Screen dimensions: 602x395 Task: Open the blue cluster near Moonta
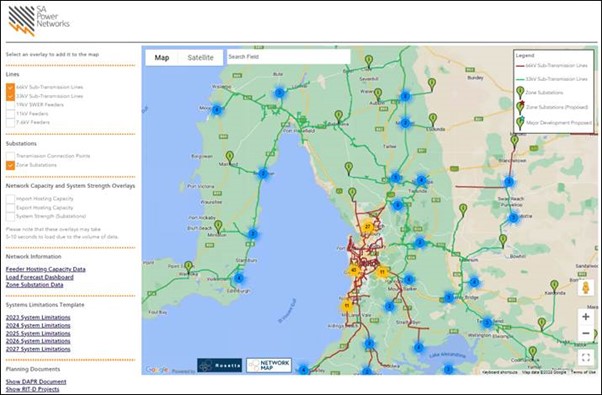click(217, 110)
